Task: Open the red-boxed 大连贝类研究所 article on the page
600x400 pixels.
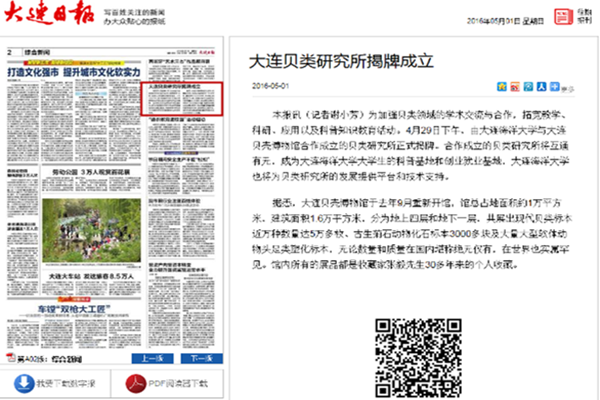Action: click(182, 99)
